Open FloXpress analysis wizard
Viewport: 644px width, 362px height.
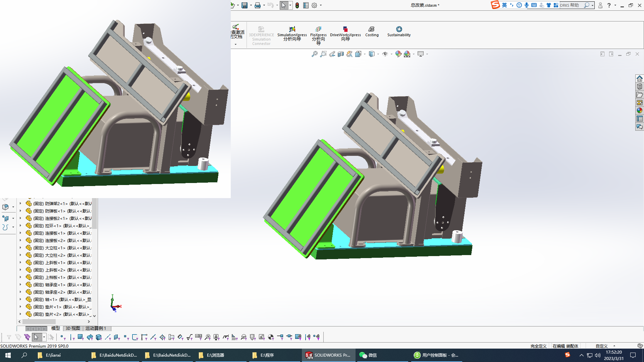(318, 34)
